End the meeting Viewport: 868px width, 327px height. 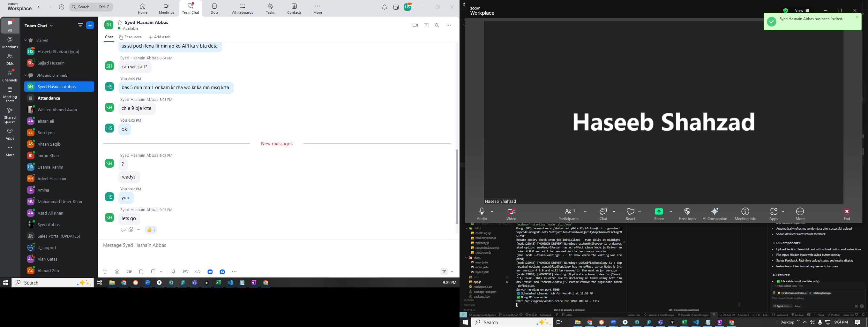(x=847, y=214)
